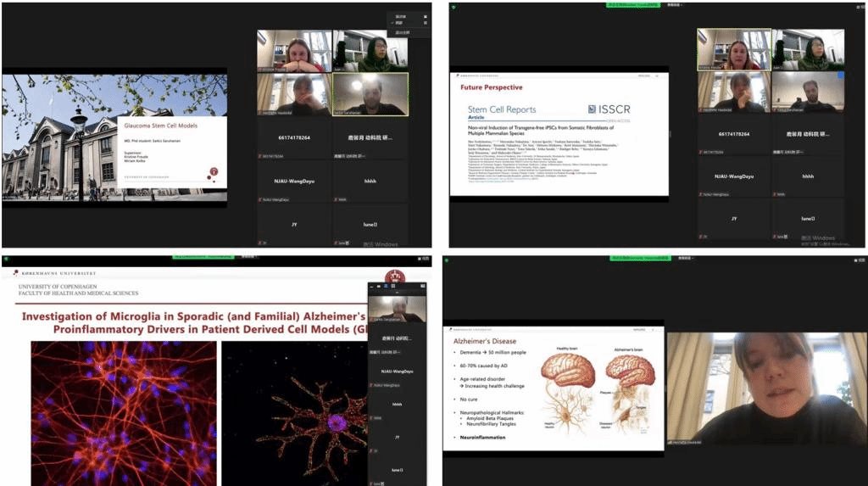Select hhhh participant tile in top-right meeting
Screen dimensions: 868x486
(x=808, y=176)
